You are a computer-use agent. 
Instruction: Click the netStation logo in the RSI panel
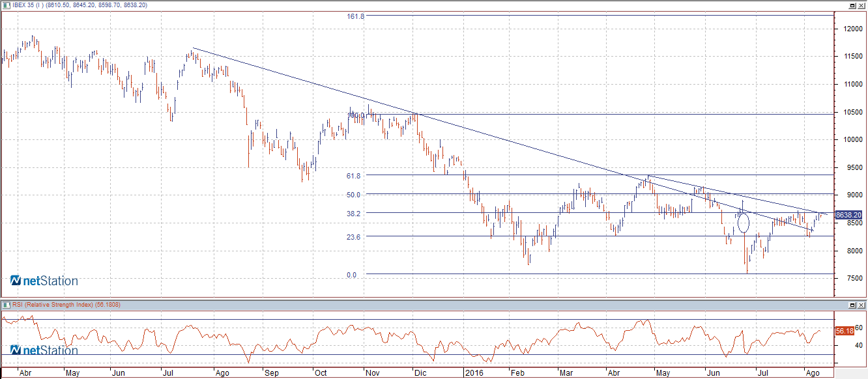44,350
